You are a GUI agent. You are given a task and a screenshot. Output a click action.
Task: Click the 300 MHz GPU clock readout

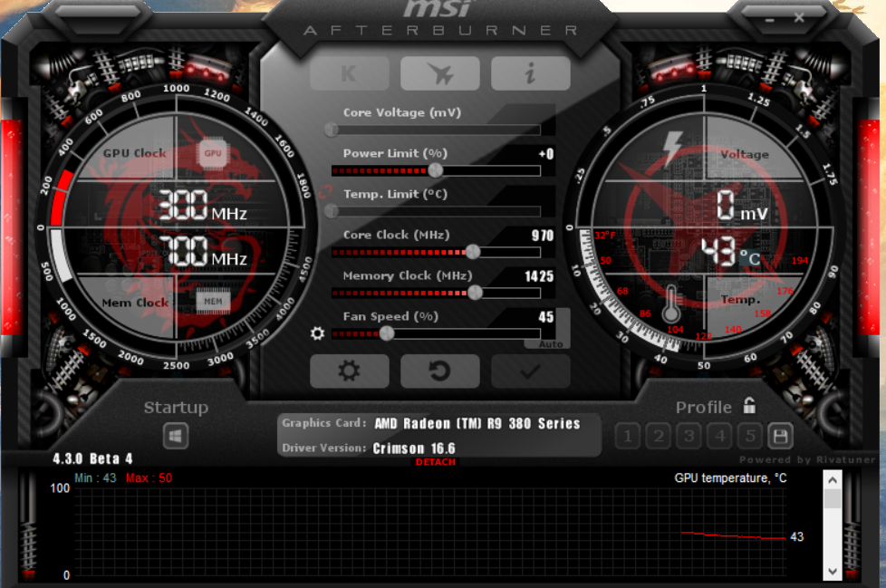pos(202,205)
